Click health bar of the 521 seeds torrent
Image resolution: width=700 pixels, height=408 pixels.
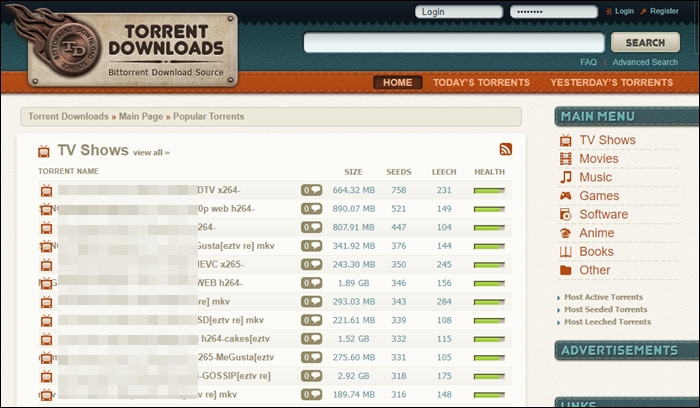(489, 209)
